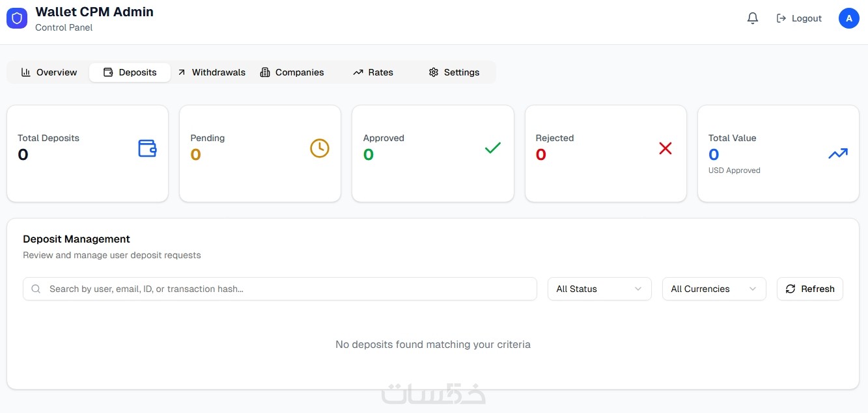Click the clock icon in Pending card
The width and height of the screenshot is (868, 413).
point(320,148)
